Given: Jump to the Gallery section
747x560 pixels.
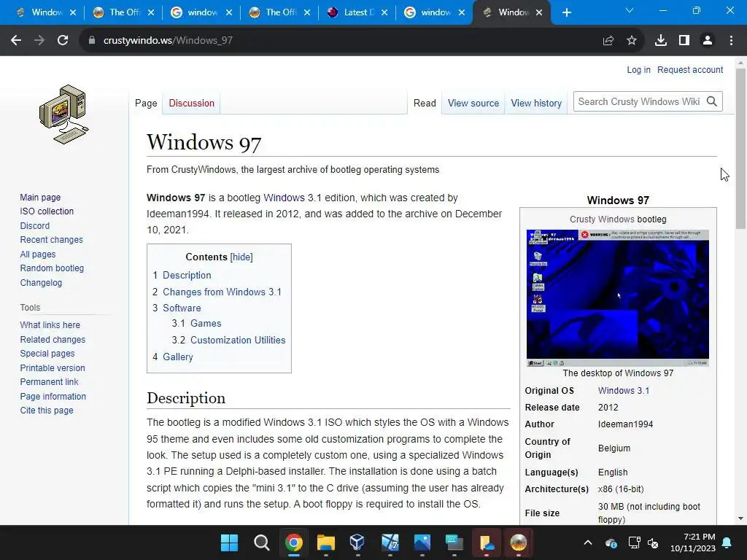Looking at the screenshot, I should click(178, 357).
